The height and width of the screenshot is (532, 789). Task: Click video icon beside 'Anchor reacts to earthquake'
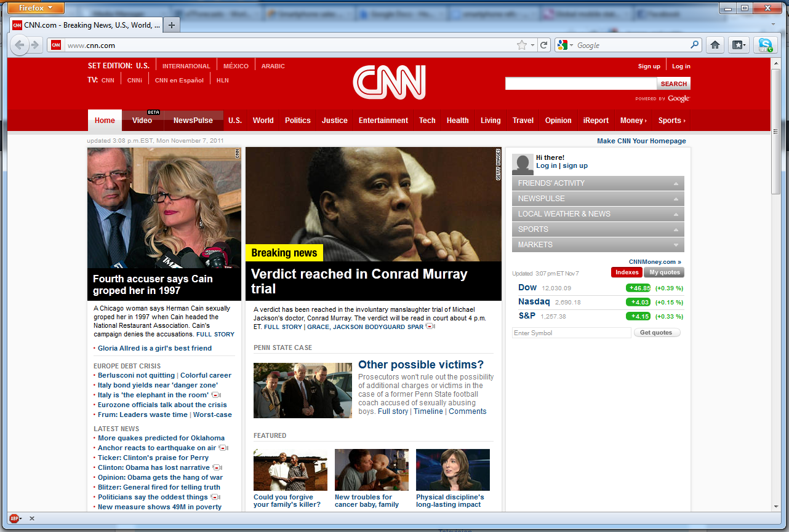pyautogui.click(x=223, y=448)
